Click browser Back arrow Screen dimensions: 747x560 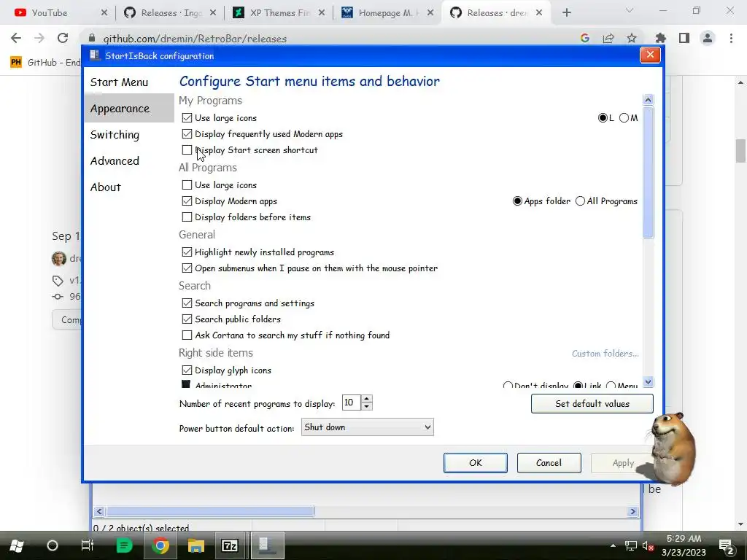pyautogui.click(x=16, y=38)
